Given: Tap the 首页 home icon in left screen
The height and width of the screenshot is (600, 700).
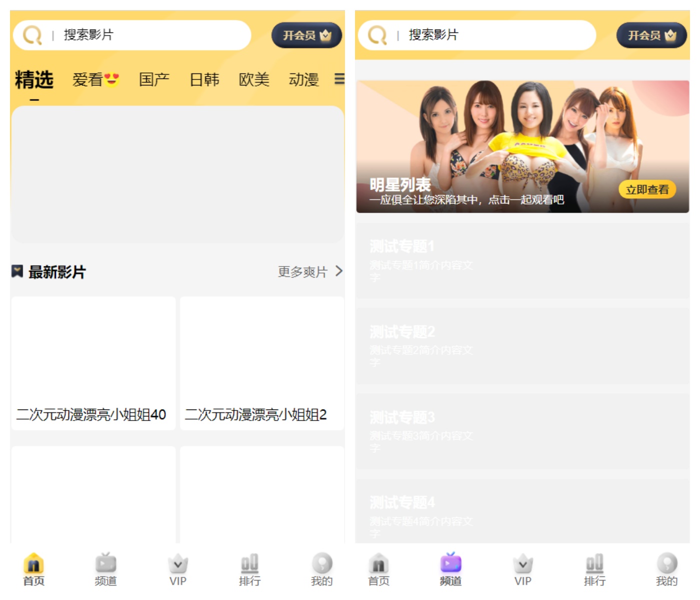Looking at the screenshot, I should (x=33, y=564).
